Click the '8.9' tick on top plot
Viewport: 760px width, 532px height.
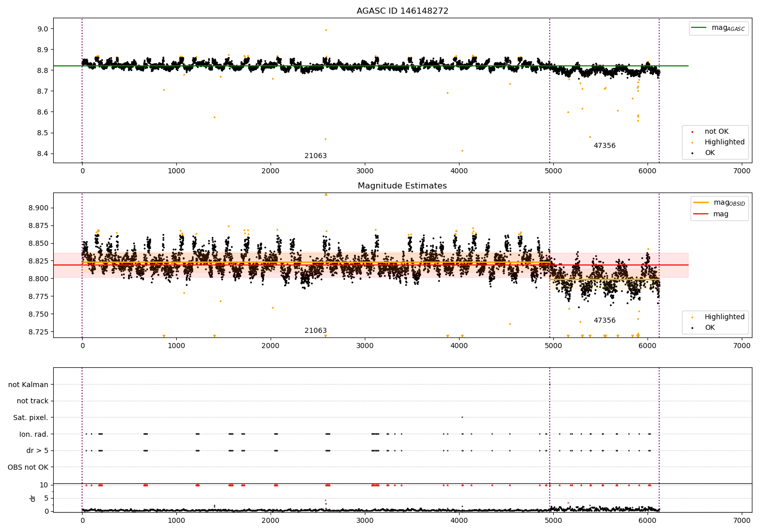click(x=43, y=50)
